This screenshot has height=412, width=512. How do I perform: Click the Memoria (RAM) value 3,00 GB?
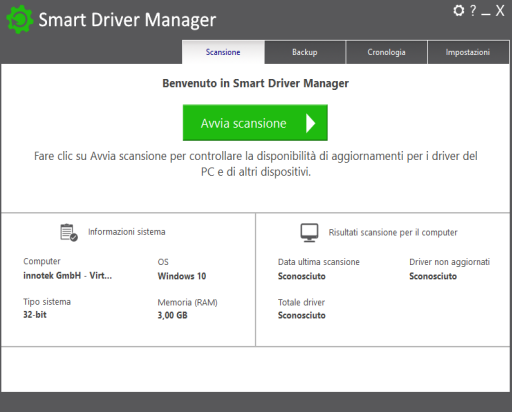tap(173, 315)
